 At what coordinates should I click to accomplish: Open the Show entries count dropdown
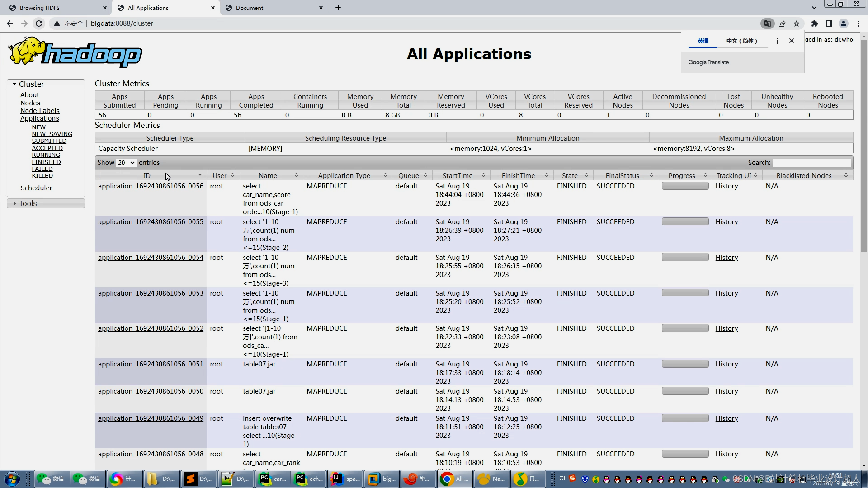[x=126, y=163]
